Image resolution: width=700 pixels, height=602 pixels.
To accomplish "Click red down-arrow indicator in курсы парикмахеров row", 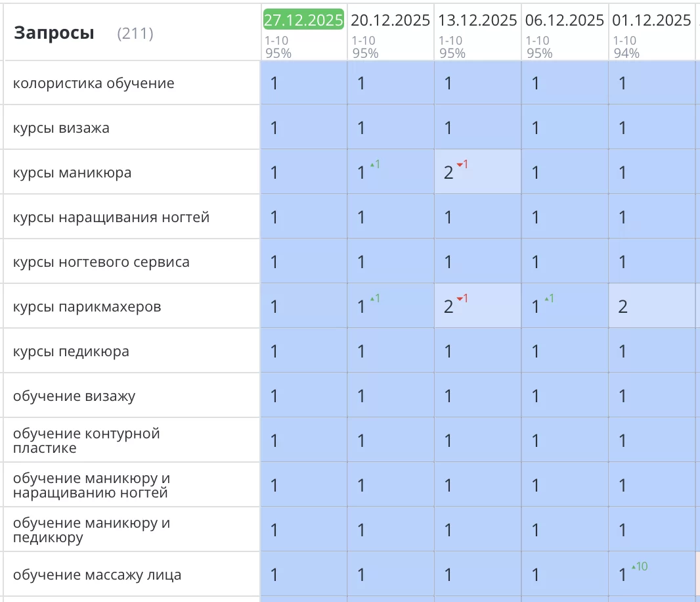I will [462, 298].
